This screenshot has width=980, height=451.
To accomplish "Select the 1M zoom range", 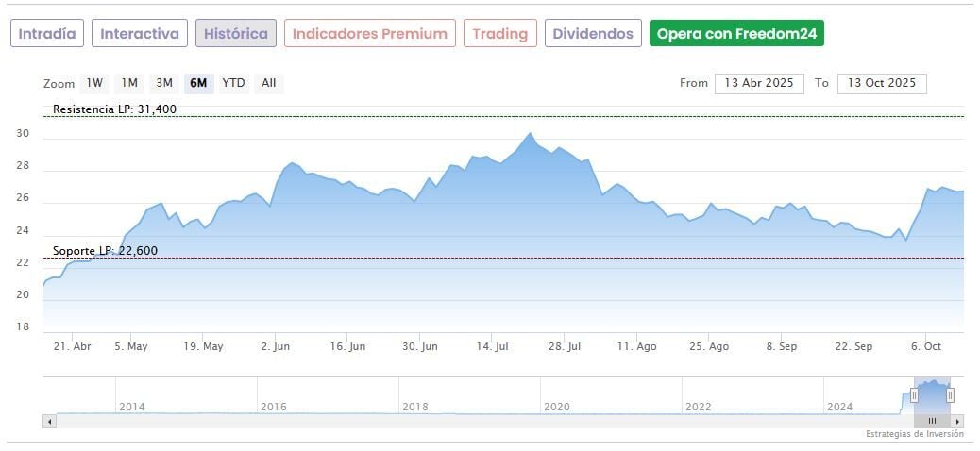I will [129, 83].
